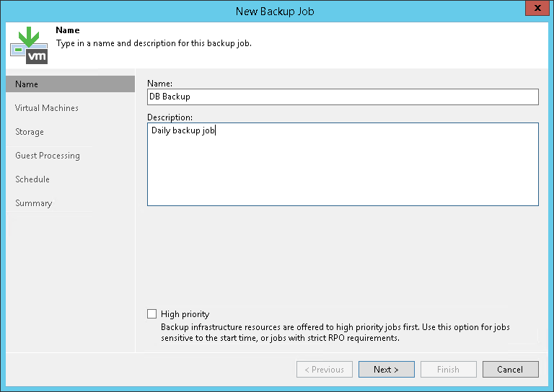Image resolution: width=554 pixels, height=392 pixels.
Task: Jump to the Schedule step
Action: pyautogui.click(x=32, y=179)
